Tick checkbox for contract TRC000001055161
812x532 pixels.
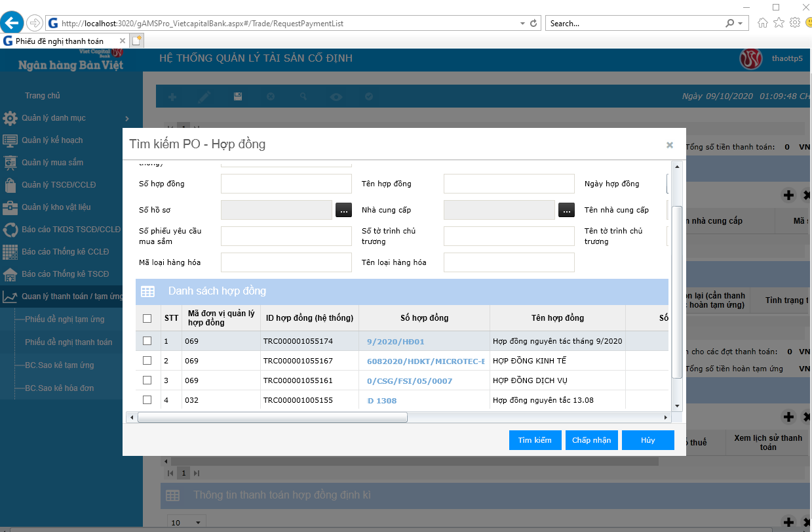[147, 380]
